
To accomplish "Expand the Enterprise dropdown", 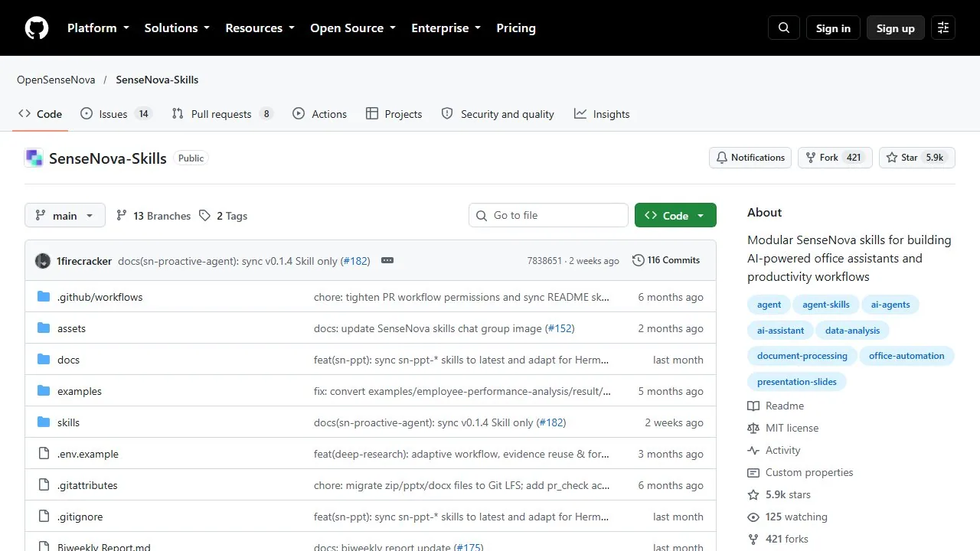I will [x=446, y=28].
